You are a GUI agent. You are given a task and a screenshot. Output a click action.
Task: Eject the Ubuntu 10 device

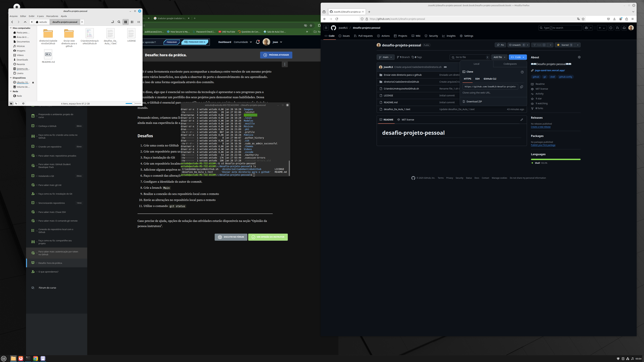pyautogui.click(x=33, y=82)
